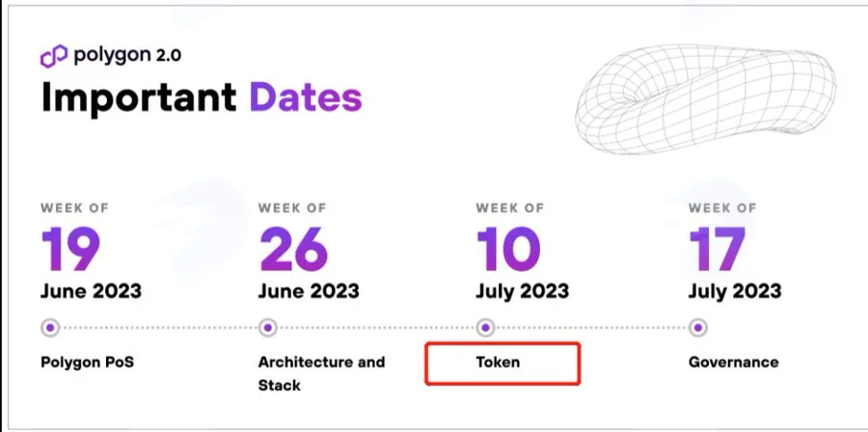
Task: Open the Polygon PoS topic
Action: [88, 363]
